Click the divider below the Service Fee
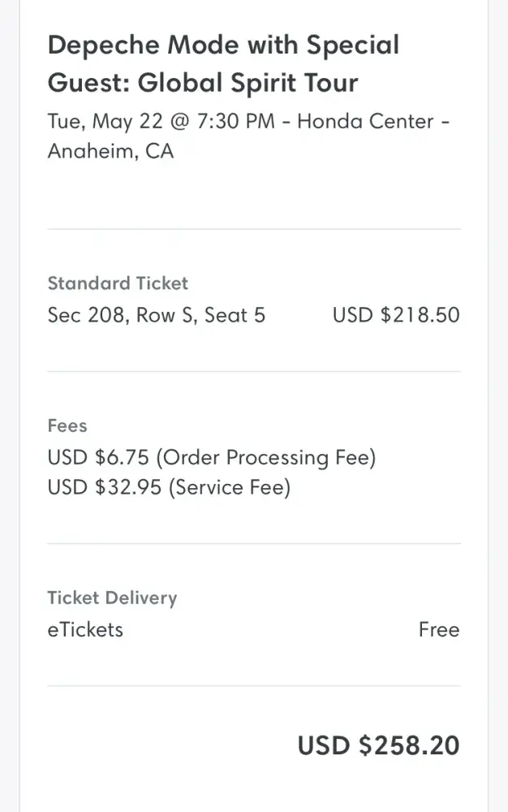Viewport: 508px width, 812px height. (x=254, y=543)
